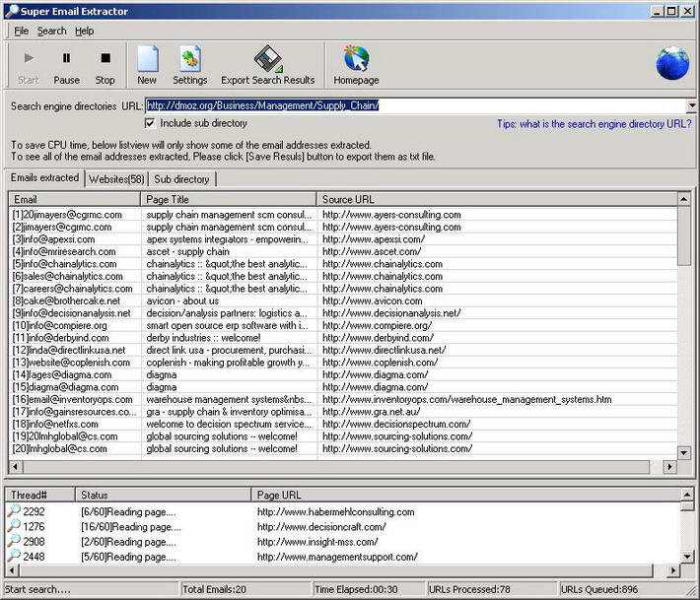Screen dimensions: 700x600
Task: Click the Page URL column header
Action: (x=465, y=495)
